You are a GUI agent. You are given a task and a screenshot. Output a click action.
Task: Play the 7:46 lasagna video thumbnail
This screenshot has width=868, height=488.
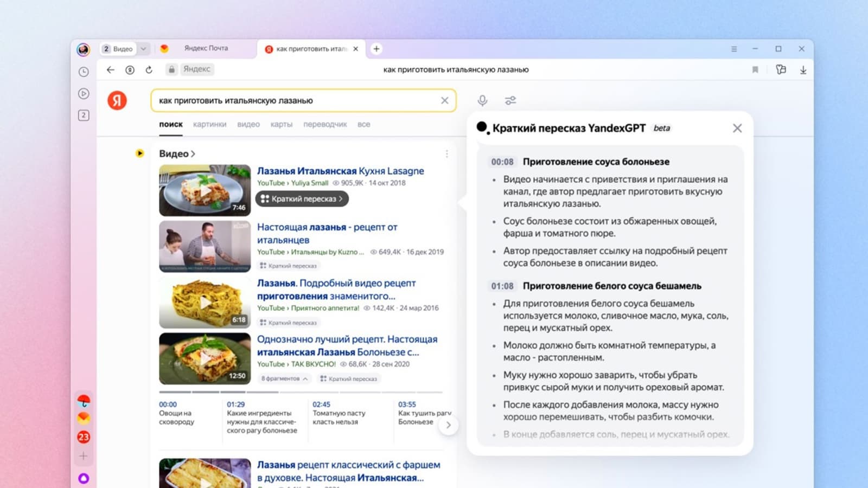pyautogui.click(x=205, y=190)
